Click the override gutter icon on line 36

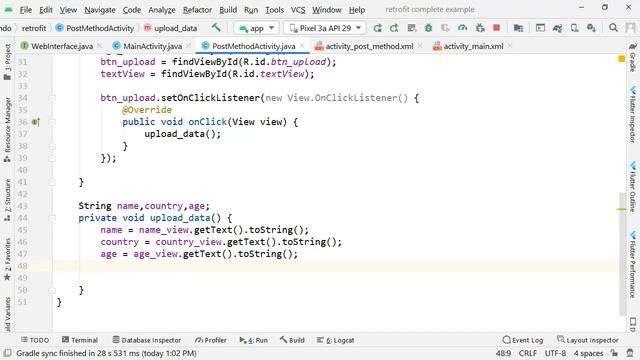[36, 122]
